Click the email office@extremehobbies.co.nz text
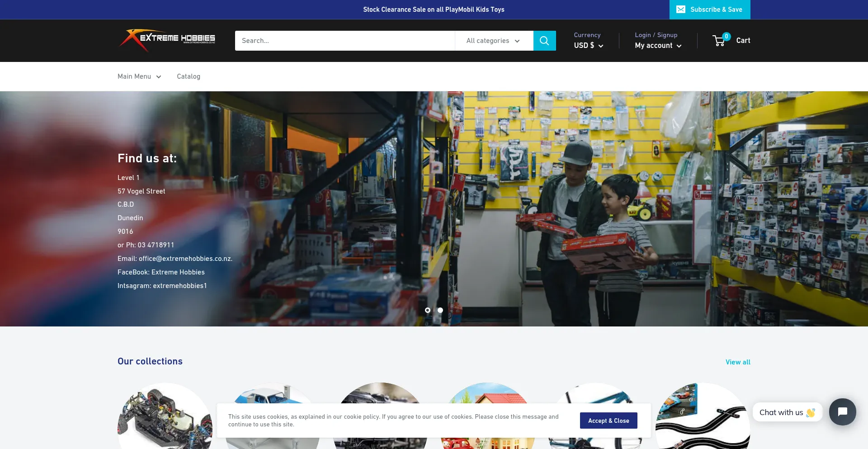Viewport: 868px width, 449px height. coord(185,259)
